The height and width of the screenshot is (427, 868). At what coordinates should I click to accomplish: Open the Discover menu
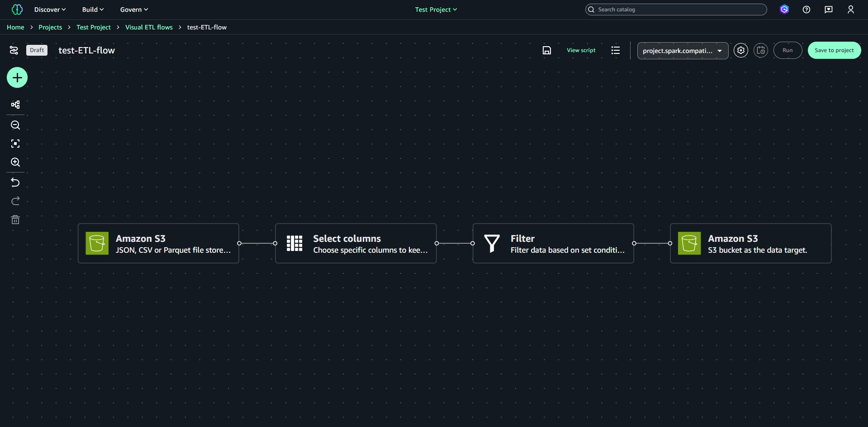pos(50,10)
